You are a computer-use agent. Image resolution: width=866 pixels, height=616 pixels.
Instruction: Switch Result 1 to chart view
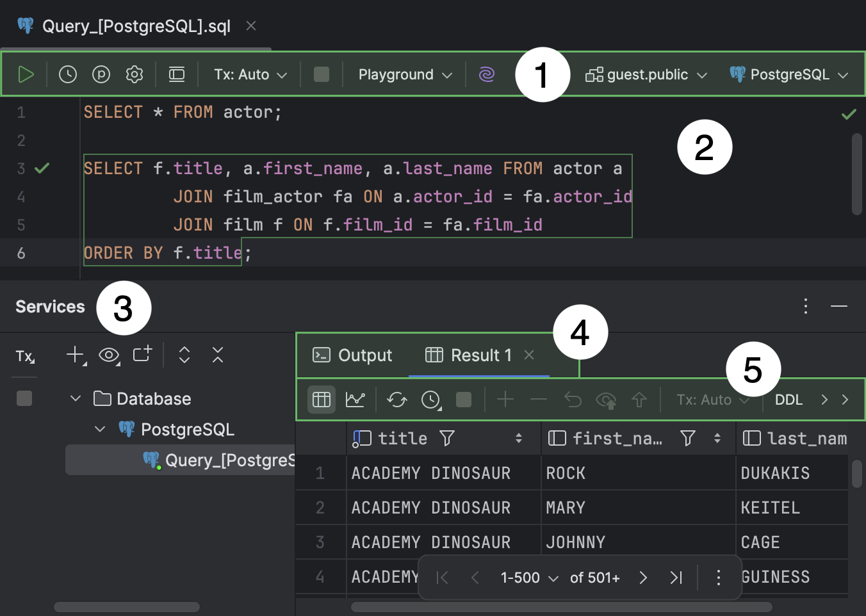pyautogui.click(x=355, y=399)
